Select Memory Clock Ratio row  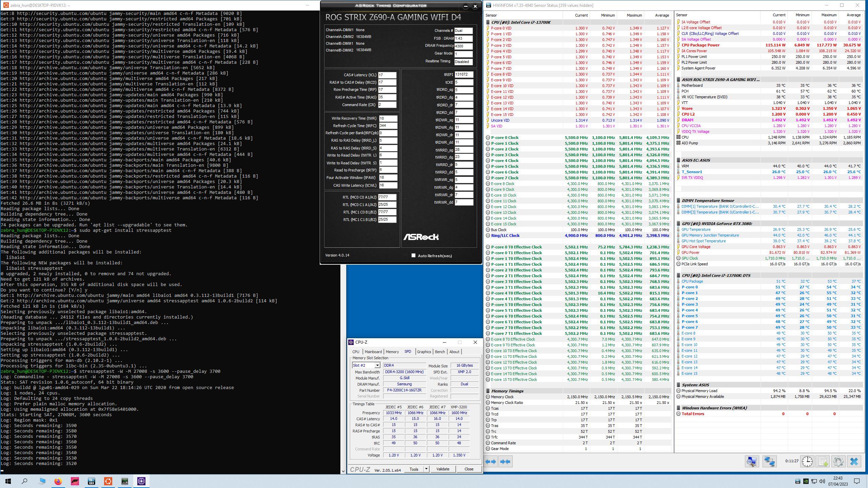pyautogui.click(x=578, y=403)
